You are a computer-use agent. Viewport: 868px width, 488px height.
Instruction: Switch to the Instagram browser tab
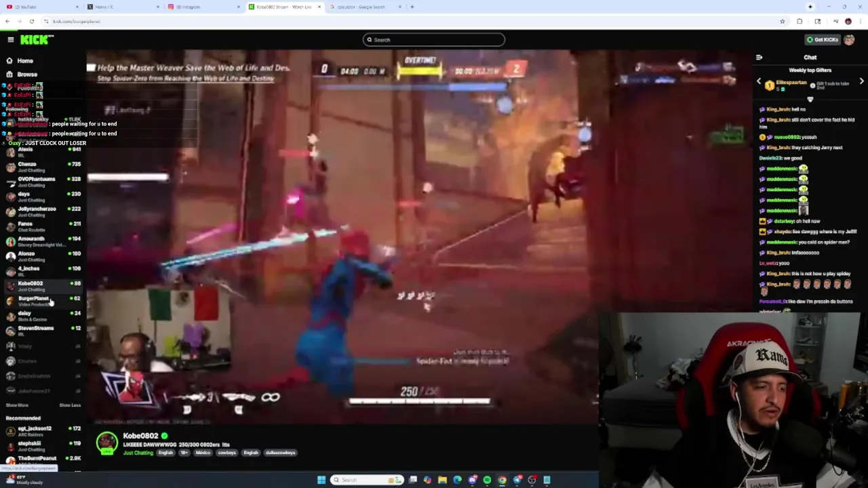[x=203, y=7]
